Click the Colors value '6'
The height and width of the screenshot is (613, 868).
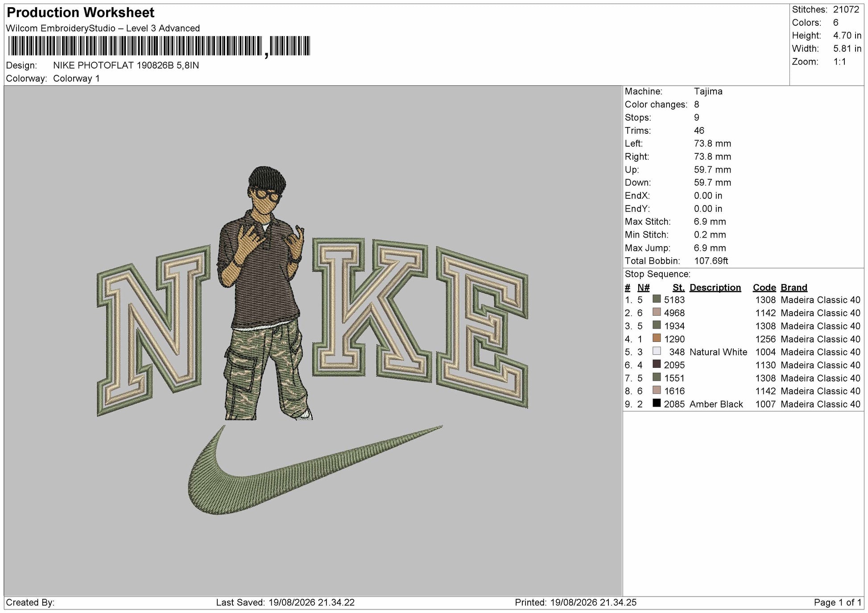(836, 23)
